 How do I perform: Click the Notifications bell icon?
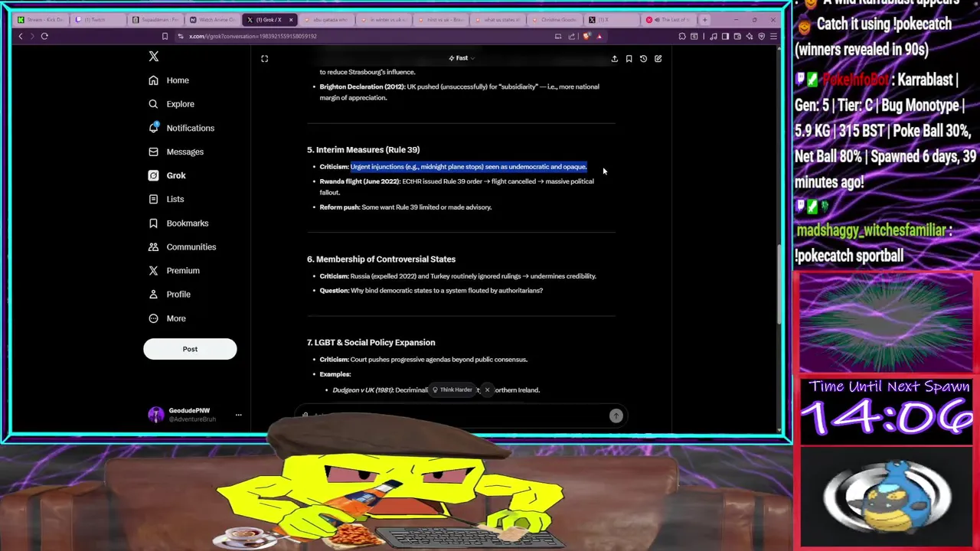click(153, 128)
